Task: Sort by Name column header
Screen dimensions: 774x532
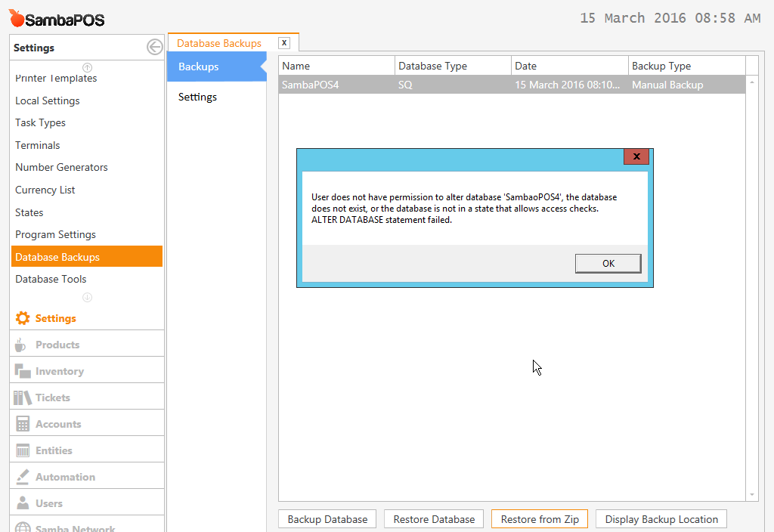Action: (336, 66)
